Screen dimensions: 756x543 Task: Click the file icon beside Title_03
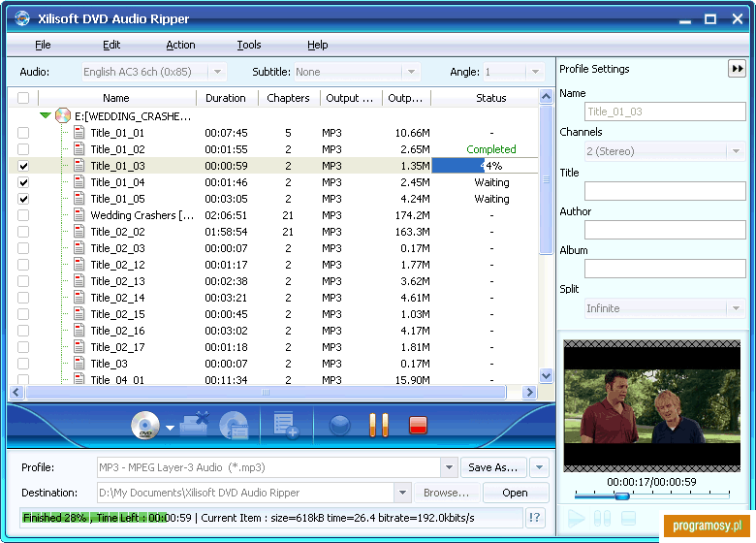tap(79, 363)
